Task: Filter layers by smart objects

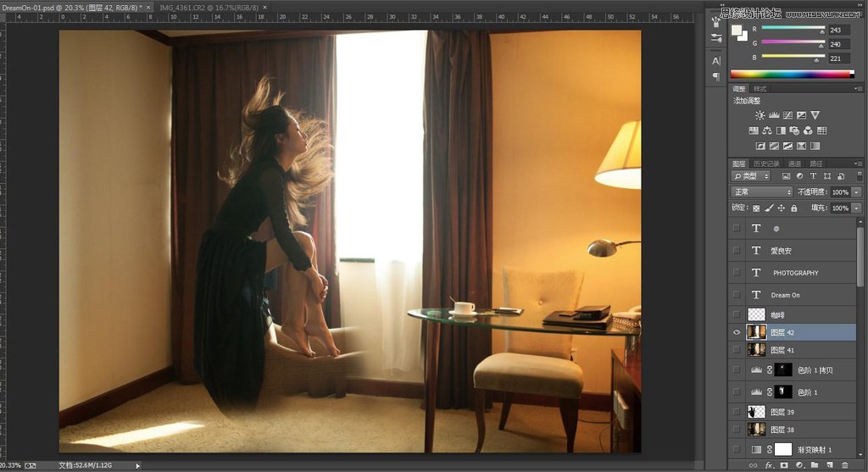Action: (x=841, y=176)
